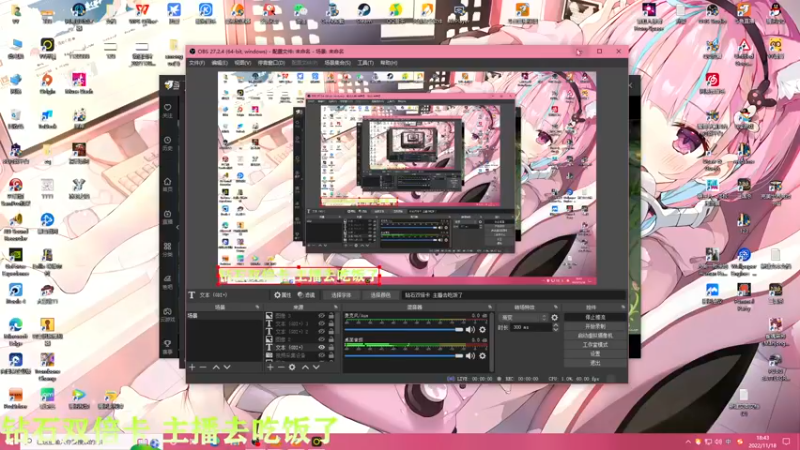Remove the selected source with the minus icon
Viewport: 800px width, 450px height.
tap(281, 367)
